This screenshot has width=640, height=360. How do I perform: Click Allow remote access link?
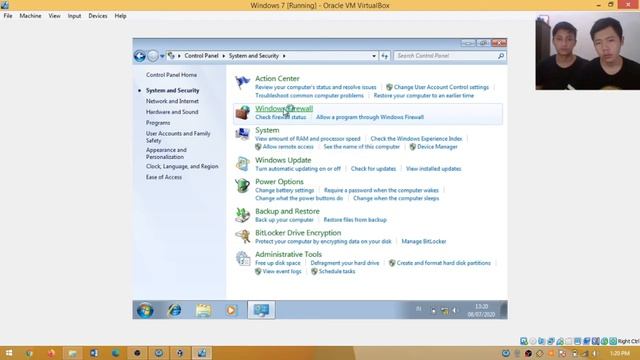288,147
